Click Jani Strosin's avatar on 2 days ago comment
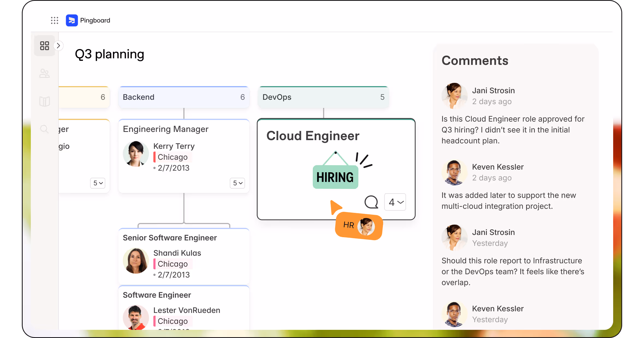Image resolution: width=644 pixels, height=338 pixels. 455,96
